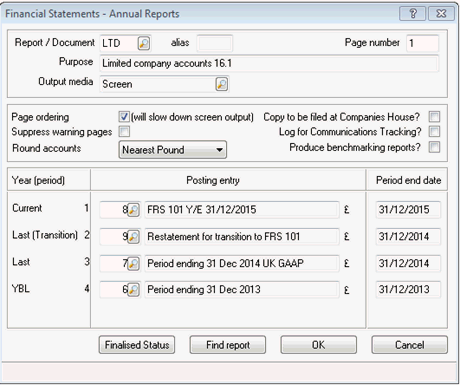Confirm with the OK button
The image size is (460, 385).
coord(319,345)
